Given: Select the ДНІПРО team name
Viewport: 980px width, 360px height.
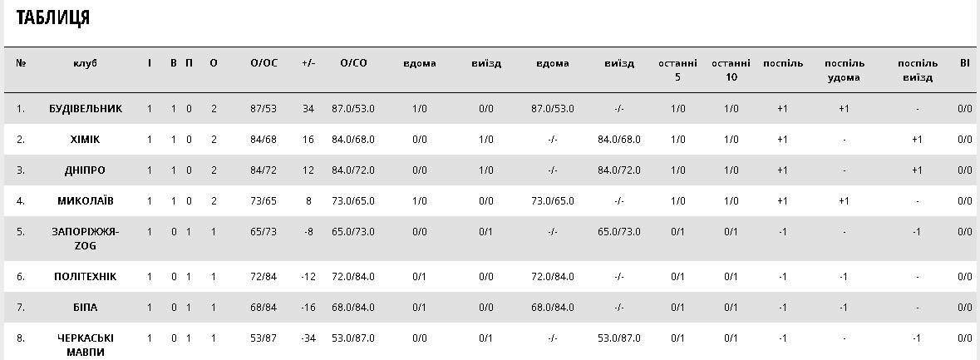Looking at the screenshot, I should point(86,170).
